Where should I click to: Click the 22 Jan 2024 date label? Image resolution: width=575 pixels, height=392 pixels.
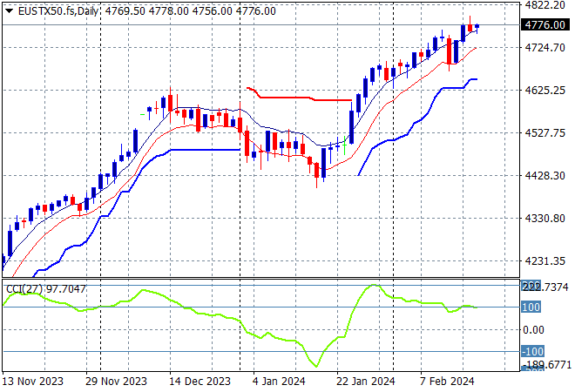(x=366, y=382)
